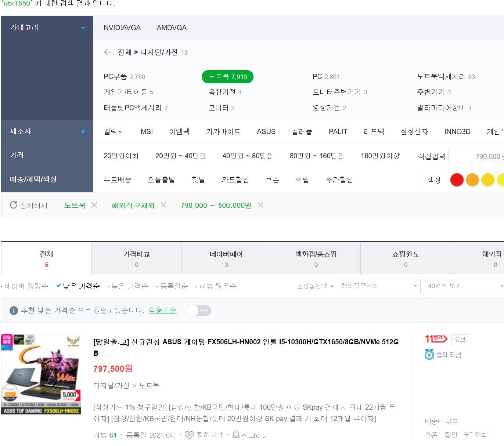Click the 전체해제 reset icon
Viewport: 504px width, 446px height.
coord(14,205)
